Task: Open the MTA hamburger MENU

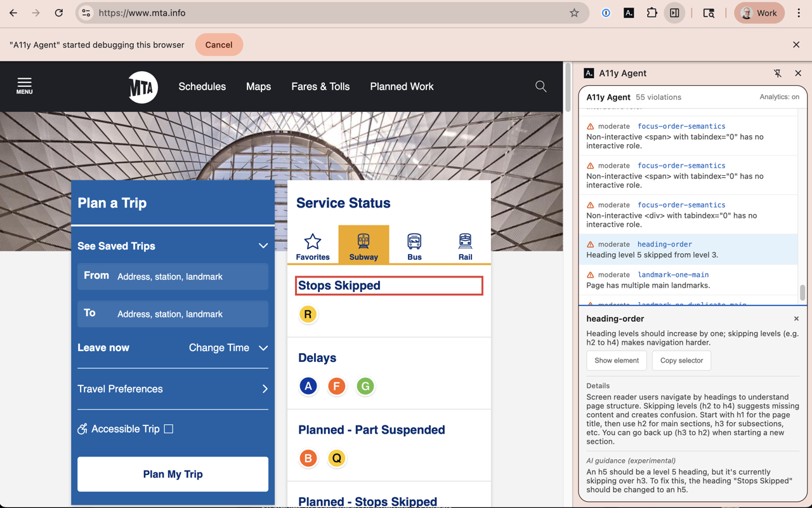Action: (x=24, y=86)
